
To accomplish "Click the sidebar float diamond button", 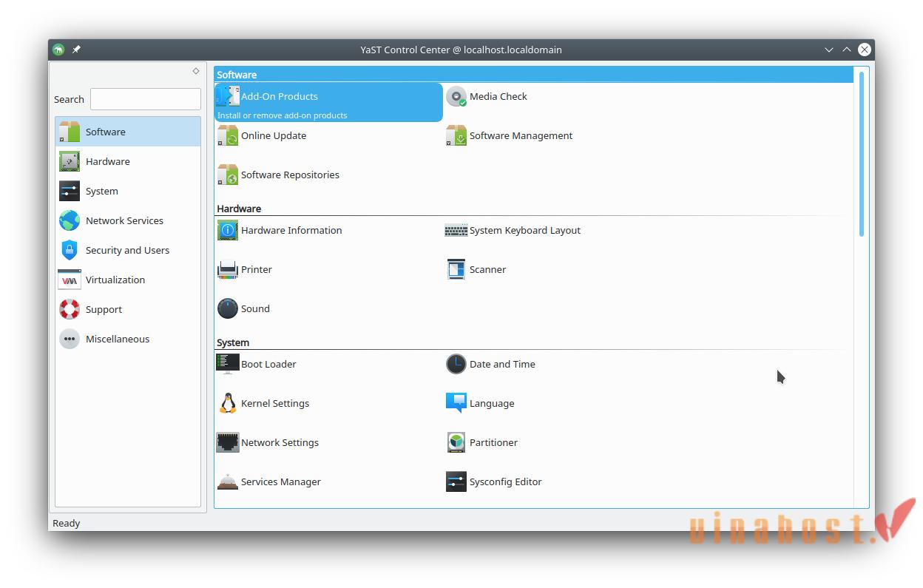I will [196, 71].
